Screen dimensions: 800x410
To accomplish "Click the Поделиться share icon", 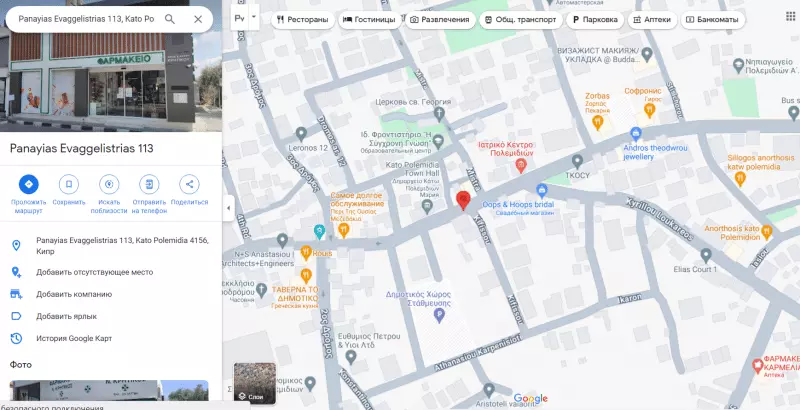I will point(189,184).
